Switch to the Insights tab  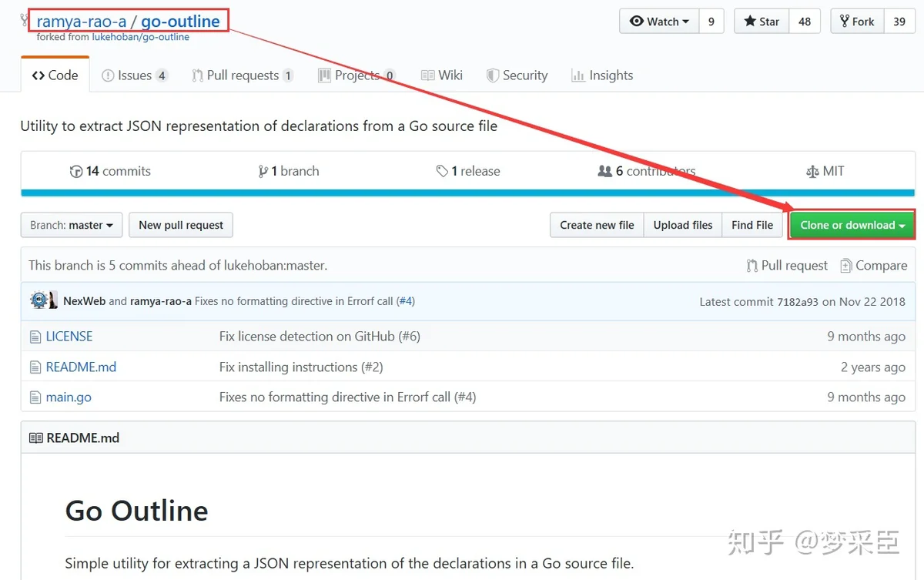(602, 75)
